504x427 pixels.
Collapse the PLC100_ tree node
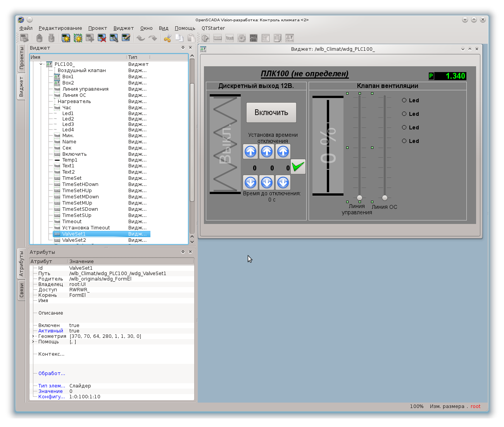41,64
